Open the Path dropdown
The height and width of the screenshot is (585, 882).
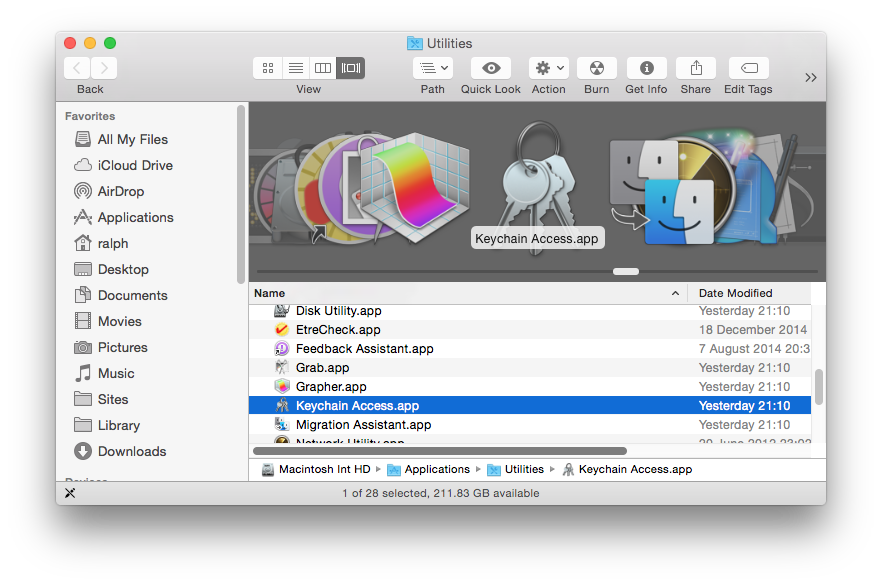click(x=433, y=68)
